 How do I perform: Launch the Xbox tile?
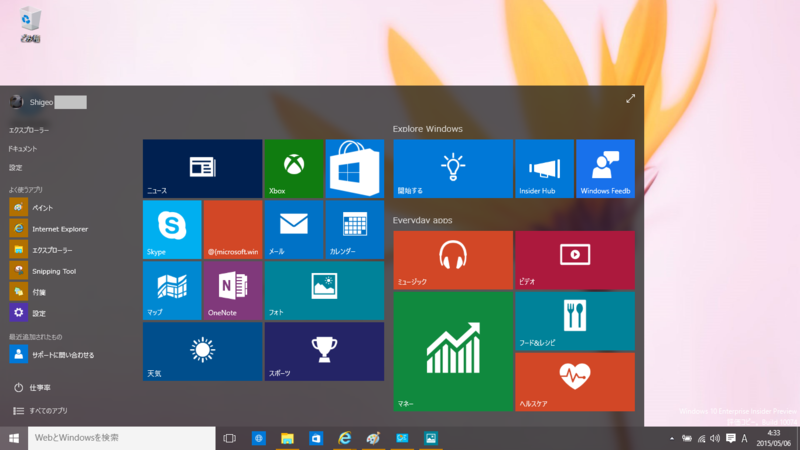tap(293, 168)
